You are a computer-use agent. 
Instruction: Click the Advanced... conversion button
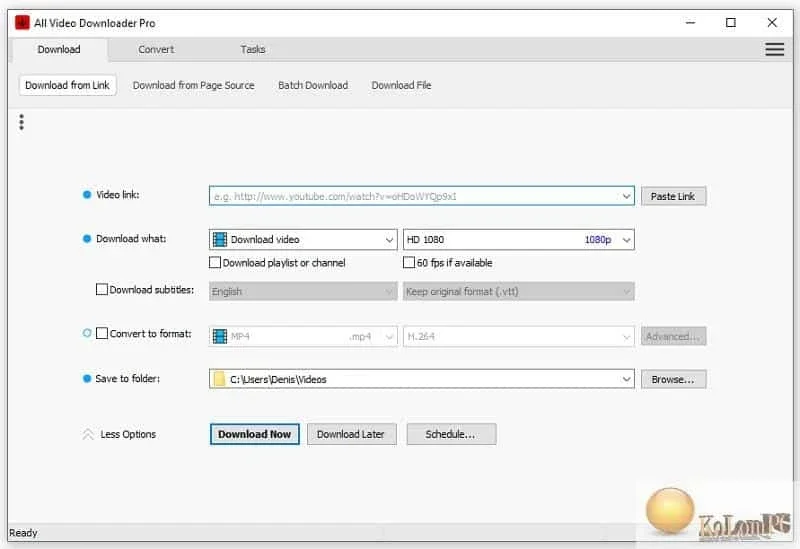point(673,336)
